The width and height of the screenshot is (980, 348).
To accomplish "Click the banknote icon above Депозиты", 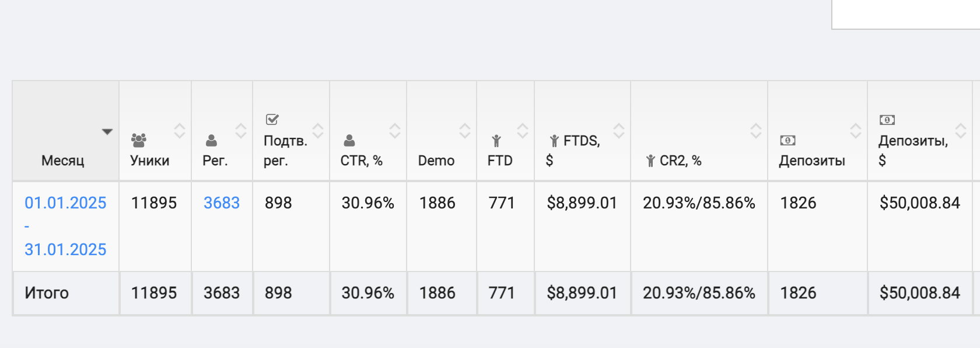I will 787,141.
